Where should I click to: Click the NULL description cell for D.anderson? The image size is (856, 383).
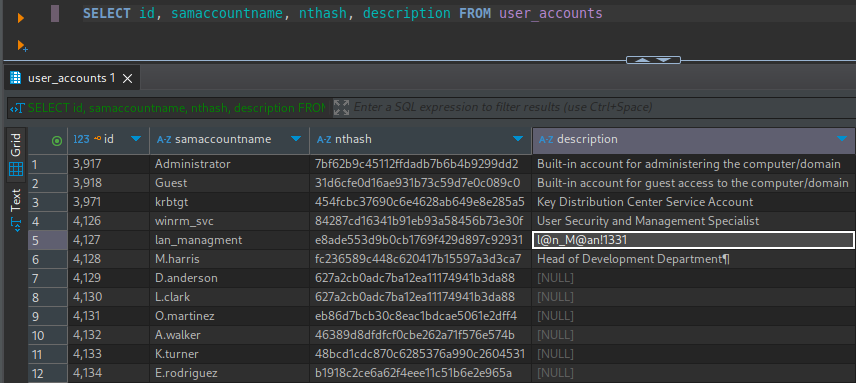tap(694, 278)
